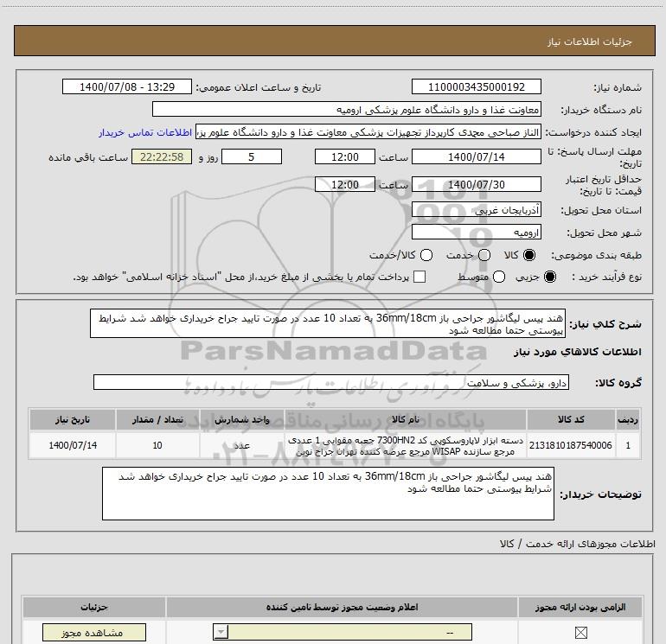Viewport: 666px width, 644px height.
Task: Click the delivery city field ارومیه
Action: [x=477, y=233]
